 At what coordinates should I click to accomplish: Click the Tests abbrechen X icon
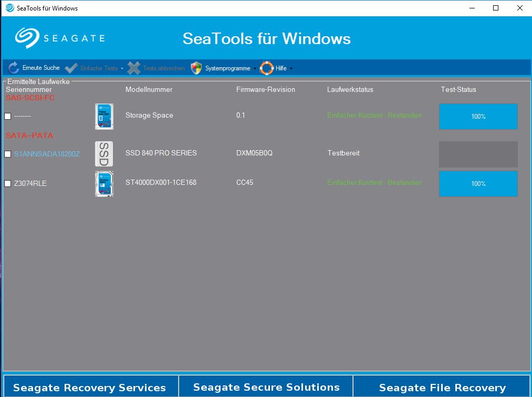[134, 68]
